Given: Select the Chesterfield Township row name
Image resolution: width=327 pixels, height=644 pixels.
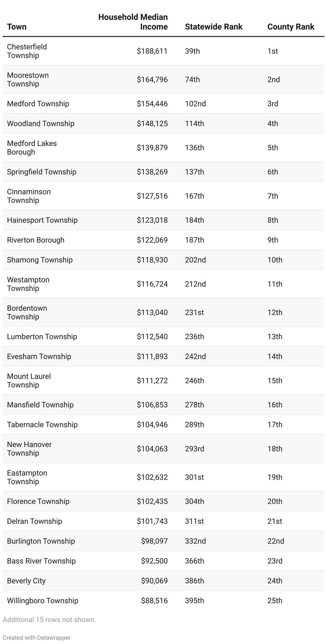Looking at the screenshot, I should [27, 51].
